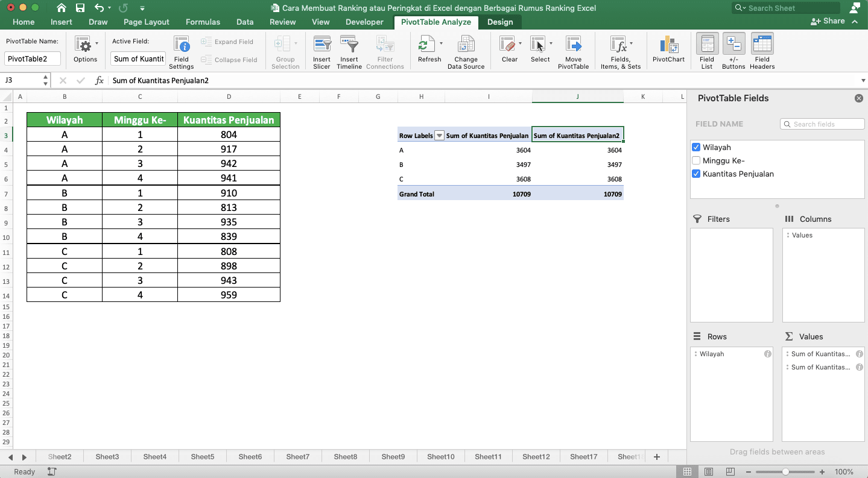The image size is (868, 478).
Task: Open the Row Labels filter dropdown
Action: click(x=439, y=136)
